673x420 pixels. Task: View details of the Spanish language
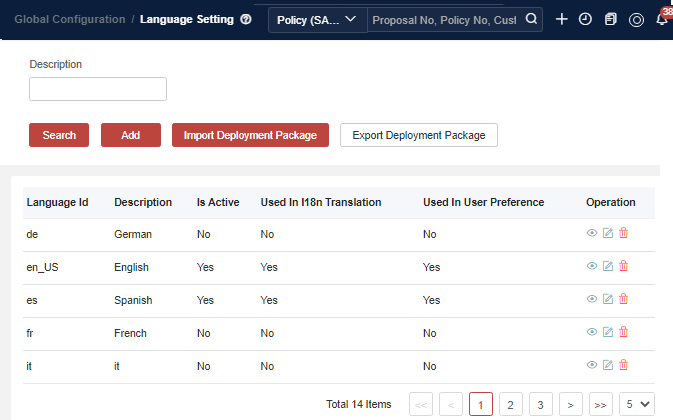click(591, 299)
